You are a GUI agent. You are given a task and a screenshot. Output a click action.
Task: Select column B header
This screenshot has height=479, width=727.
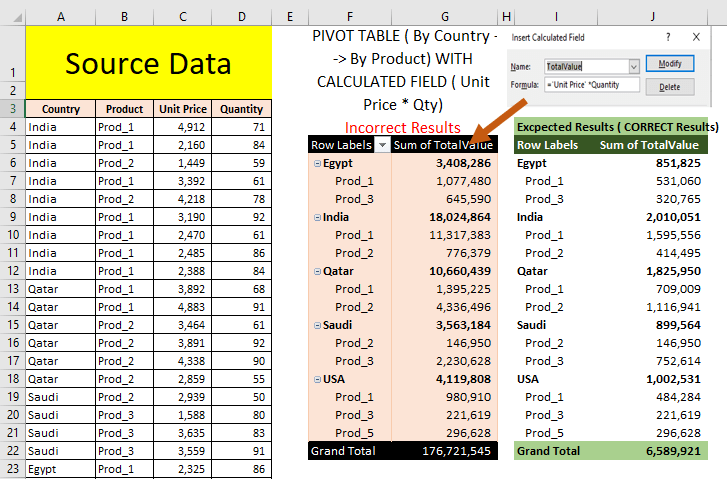pyautogui.click(x=124, y=17)
